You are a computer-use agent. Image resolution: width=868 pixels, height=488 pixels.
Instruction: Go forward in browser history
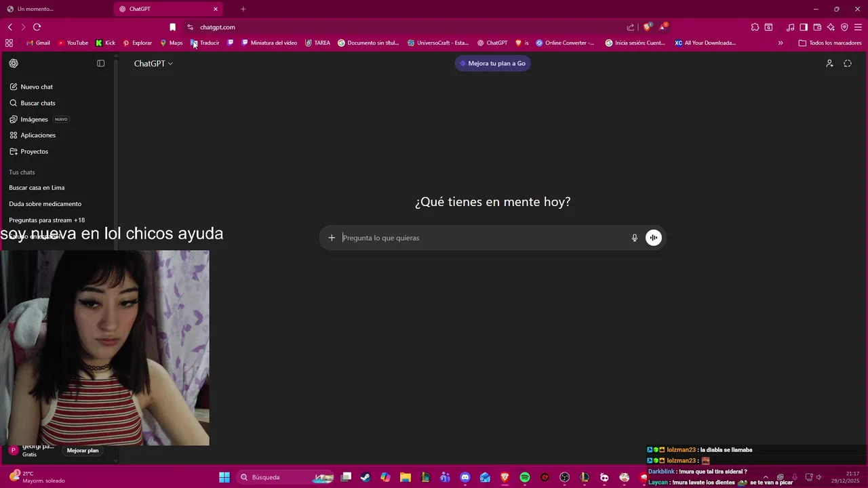23,27
